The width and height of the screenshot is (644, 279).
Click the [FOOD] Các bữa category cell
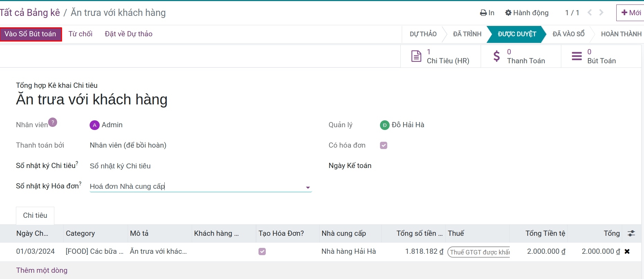point(94,251)
